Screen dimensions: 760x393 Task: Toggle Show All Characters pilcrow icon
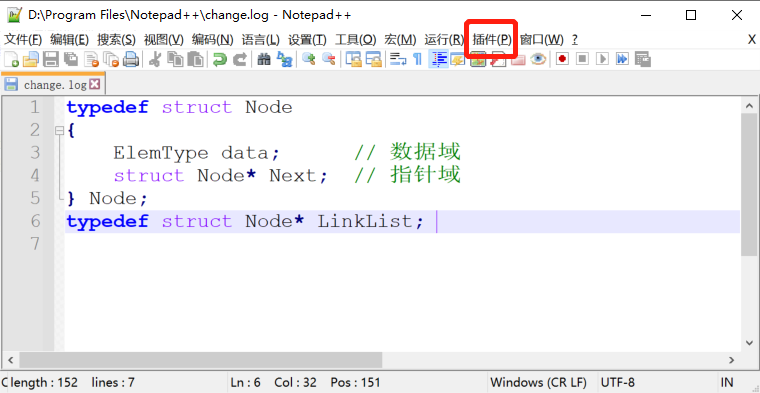(417, 59)
